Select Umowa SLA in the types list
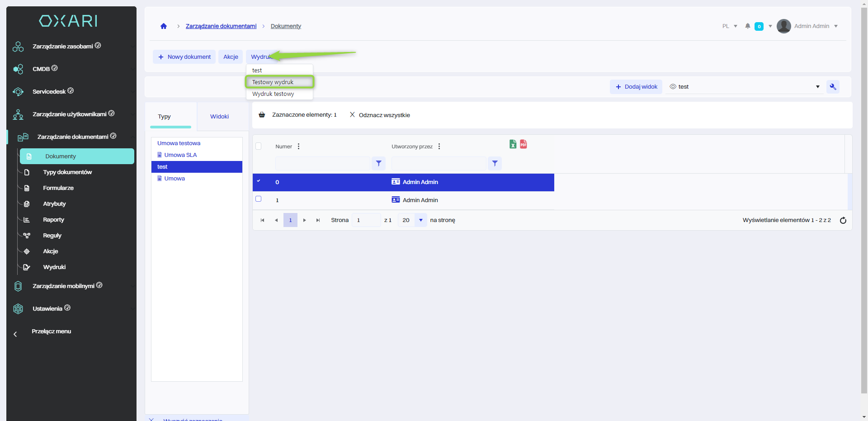 click(180, 155)
